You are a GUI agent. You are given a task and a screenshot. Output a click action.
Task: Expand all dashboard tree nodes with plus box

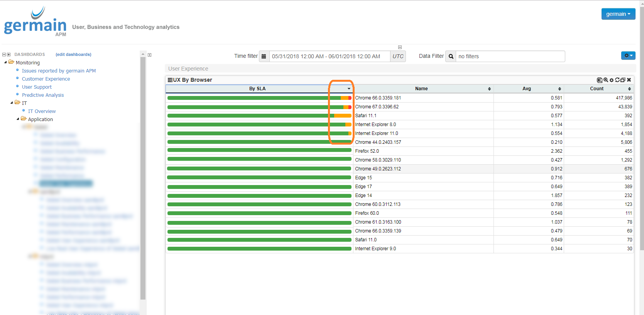coord(9,55)
